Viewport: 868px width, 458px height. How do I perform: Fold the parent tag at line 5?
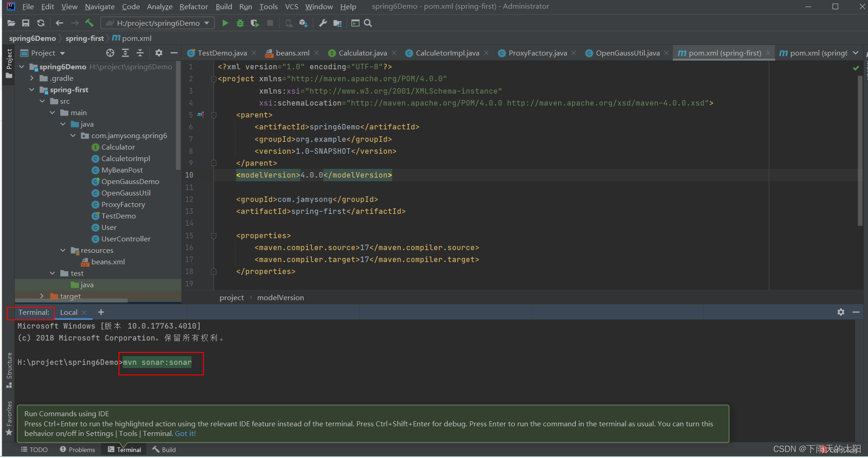214,115
